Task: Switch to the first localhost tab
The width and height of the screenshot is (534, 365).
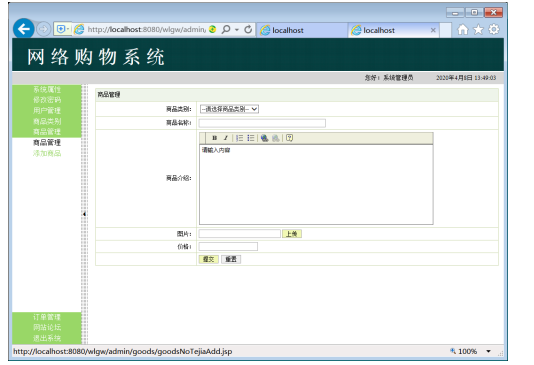Action: pos(302,30)
